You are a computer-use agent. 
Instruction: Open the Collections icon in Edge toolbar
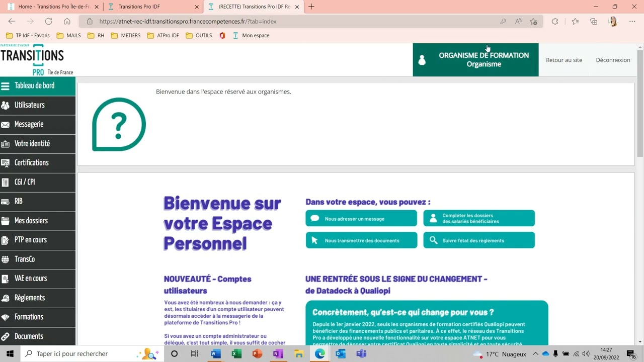point(594,22)
